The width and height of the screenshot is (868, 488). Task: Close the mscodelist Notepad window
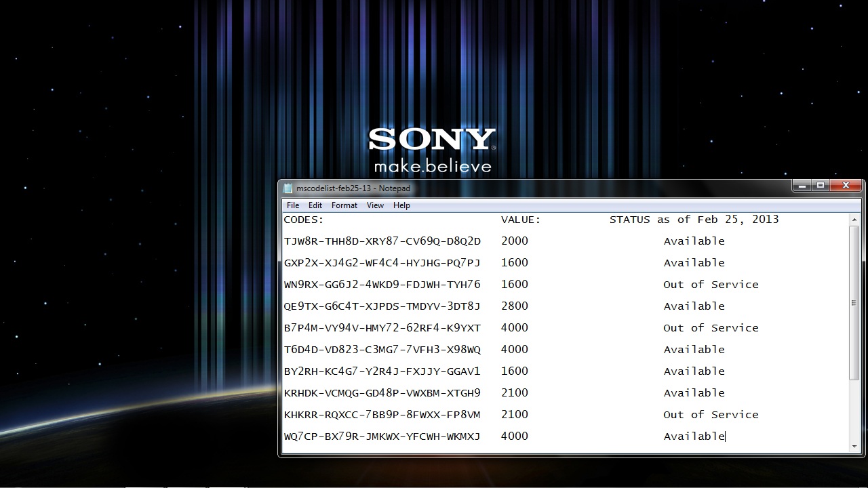point(846,185)
